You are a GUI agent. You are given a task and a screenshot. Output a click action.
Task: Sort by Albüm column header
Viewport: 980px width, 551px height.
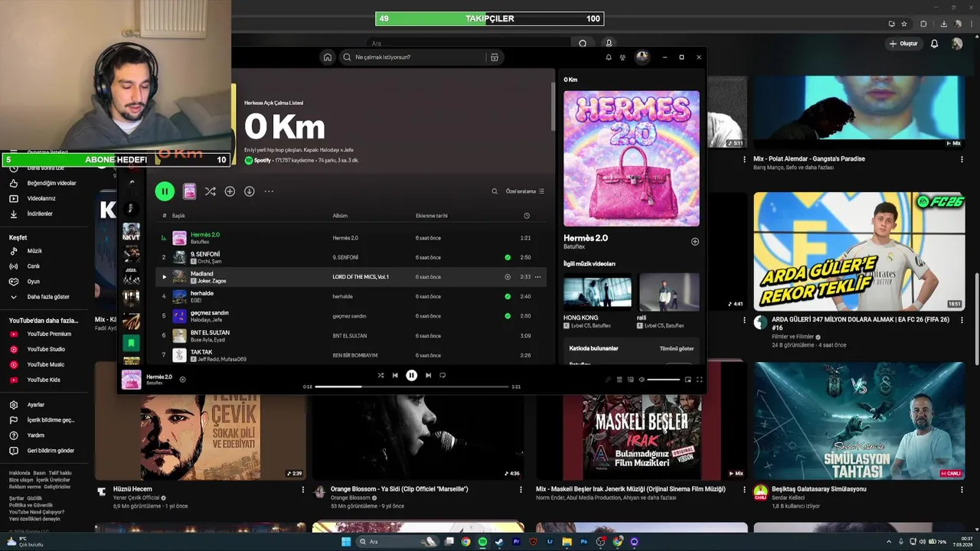coord(340,216)
